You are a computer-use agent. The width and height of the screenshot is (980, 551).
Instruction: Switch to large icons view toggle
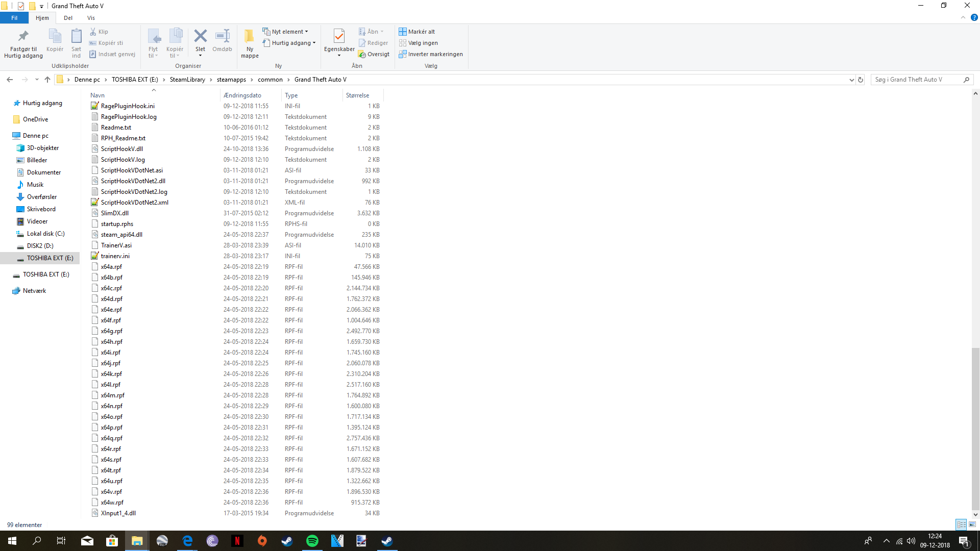point(972,524)
